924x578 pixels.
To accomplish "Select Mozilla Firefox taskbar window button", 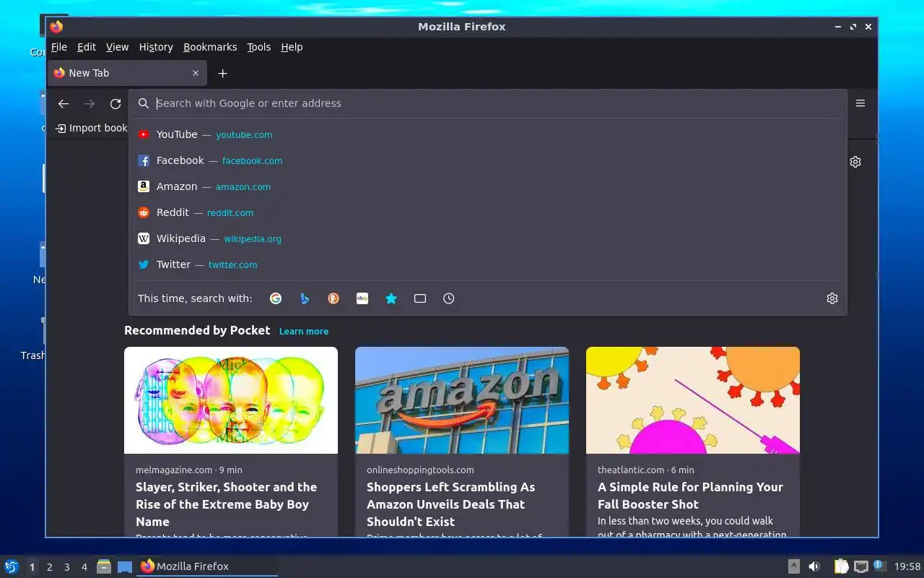I will tap(207, 566).
